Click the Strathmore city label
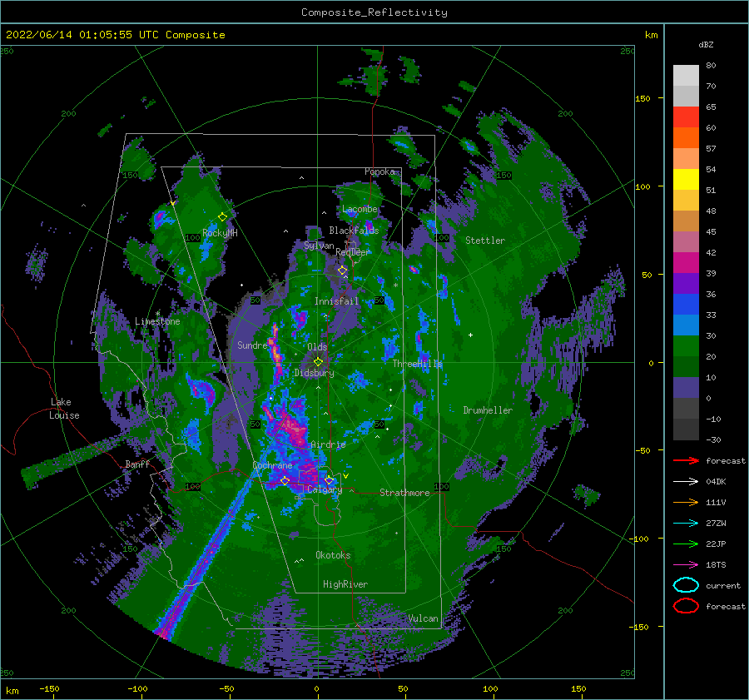Viewport: 749px width, 700px height. click(x=404, y=493)
